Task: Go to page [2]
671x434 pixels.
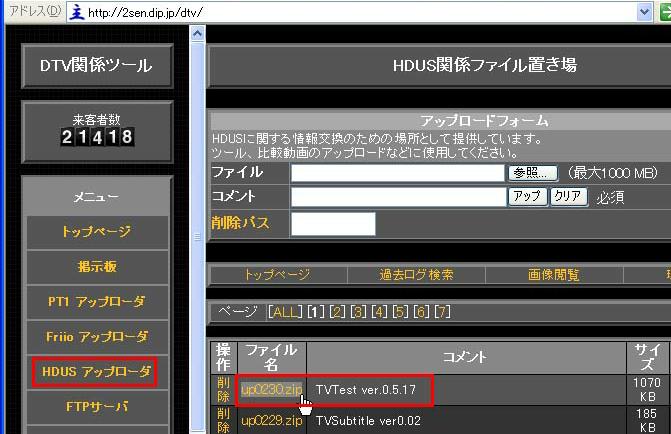Action: point(337,312)
